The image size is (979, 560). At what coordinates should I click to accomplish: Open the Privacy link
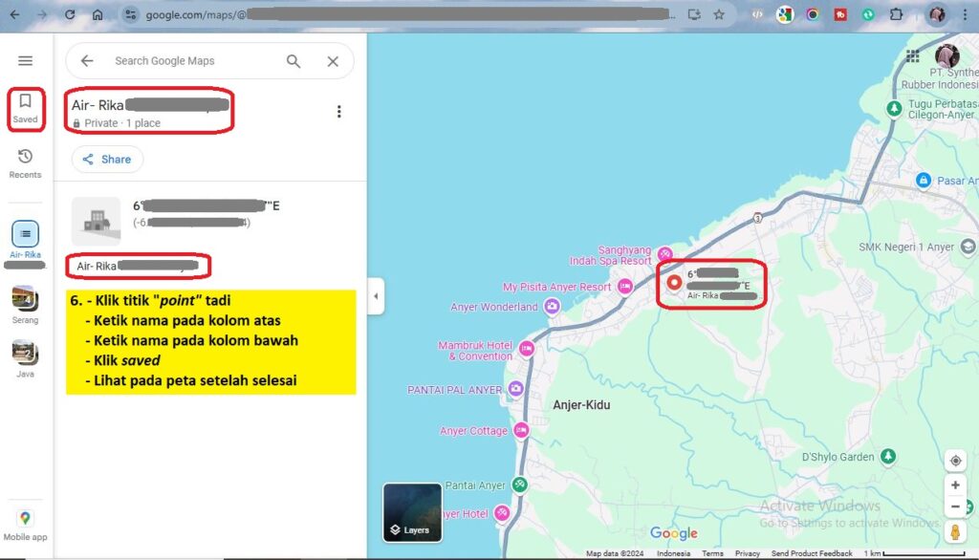tap(748, 553)
